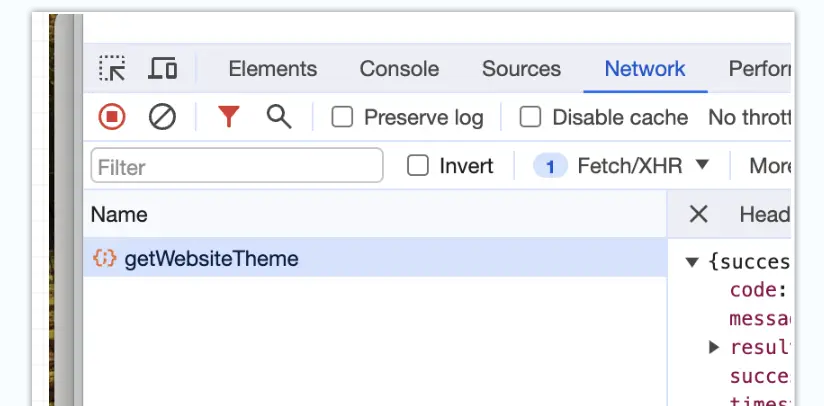Toggle the device toolbar icon
The image size is (824, 406).
163,69
